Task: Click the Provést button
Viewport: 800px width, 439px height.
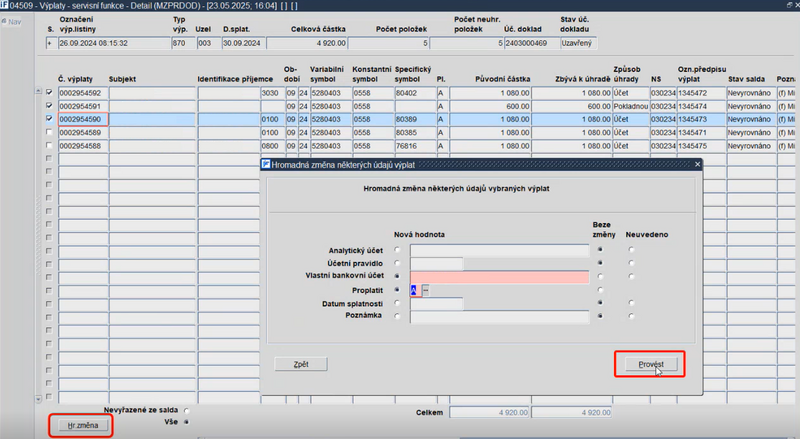Action: (651, 364)
